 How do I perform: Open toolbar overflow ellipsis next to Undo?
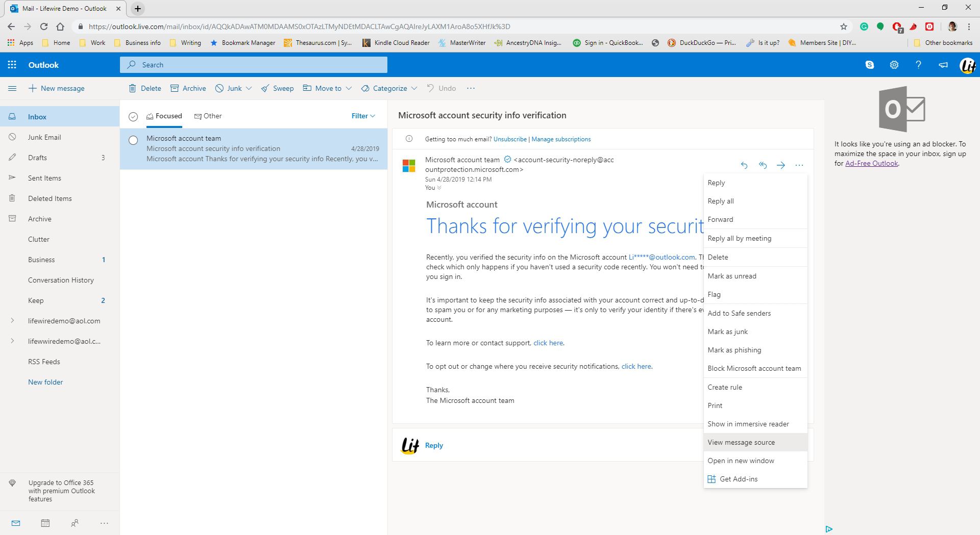click(x=471, y=88)
